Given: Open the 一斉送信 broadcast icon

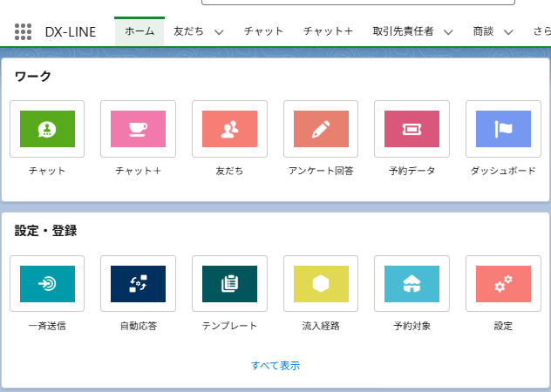Looking at the screenshot, I should click(47, 284).
